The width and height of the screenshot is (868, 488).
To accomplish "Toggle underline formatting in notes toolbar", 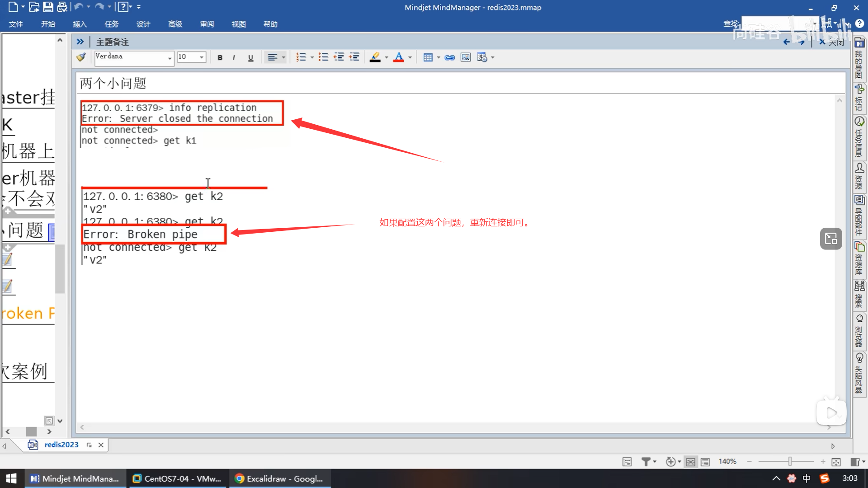I will [x=250, y=57].
